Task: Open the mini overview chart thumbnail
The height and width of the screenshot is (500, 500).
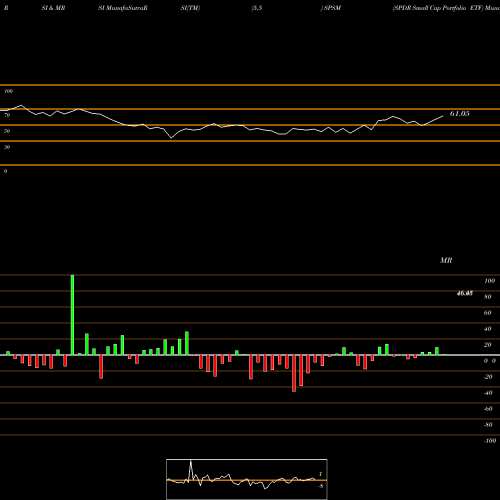Action: (247, 479)
